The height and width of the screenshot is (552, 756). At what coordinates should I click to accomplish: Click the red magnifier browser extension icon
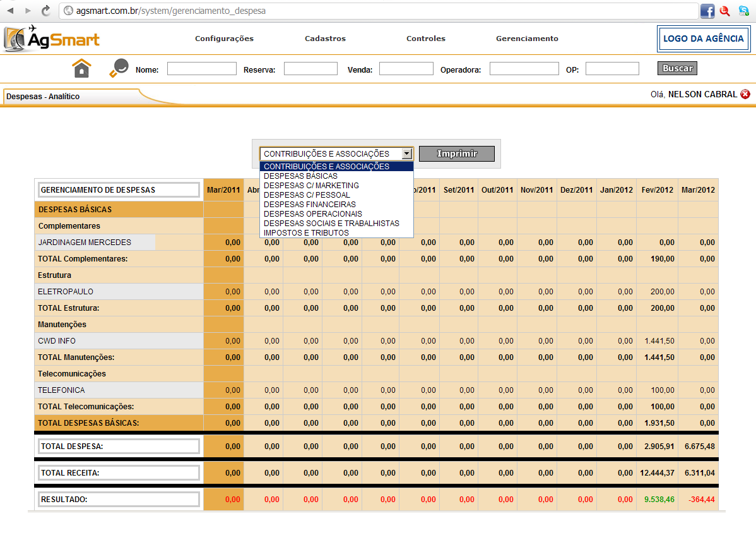(724, 11)
